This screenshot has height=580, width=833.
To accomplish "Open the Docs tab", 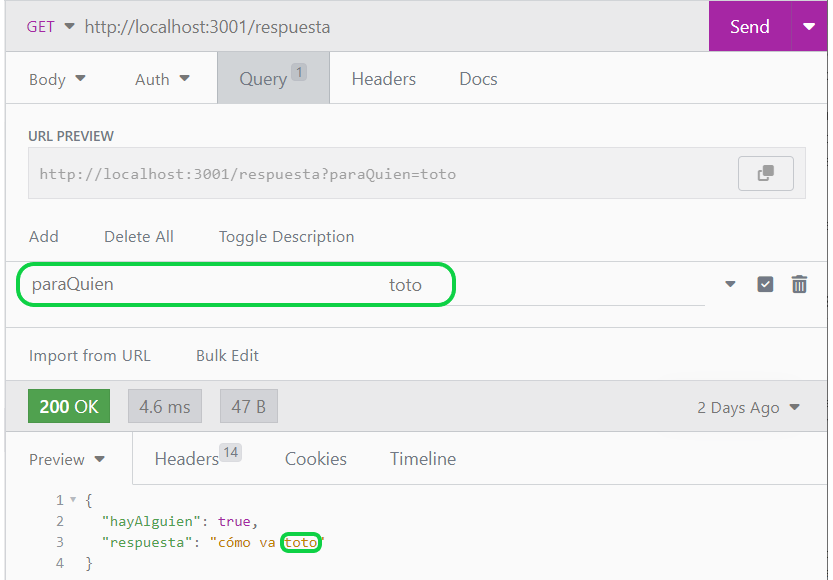I will (477, 78).
